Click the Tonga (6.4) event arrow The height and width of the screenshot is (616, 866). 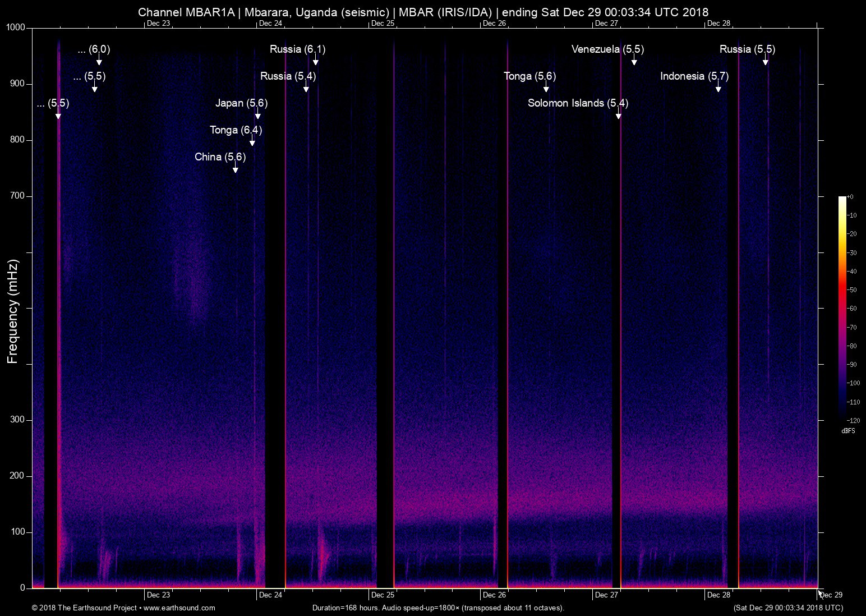click(252, 140)
